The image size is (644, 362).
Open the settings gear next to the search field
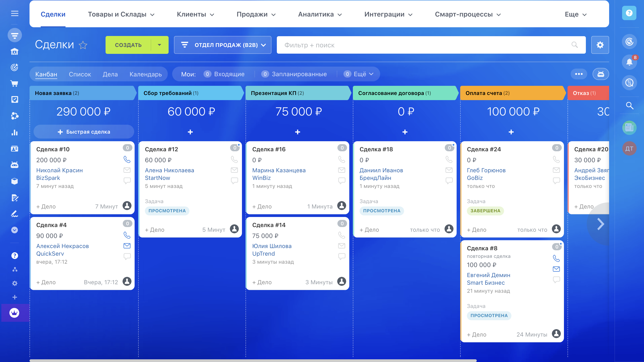[600, 45]
